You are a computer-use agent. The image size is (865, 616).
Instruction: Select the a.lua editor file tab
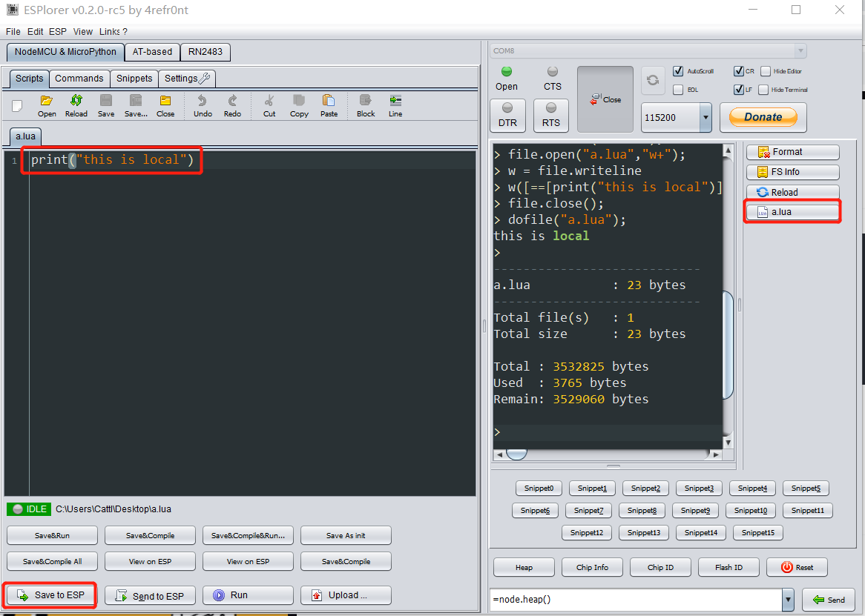point(25,136)
